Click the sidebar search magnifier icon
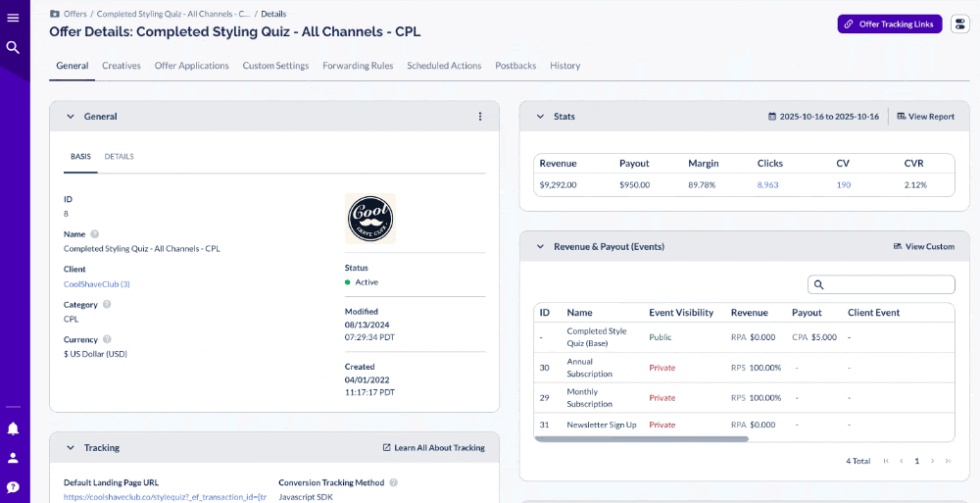Viewport: 980px width, 503px height. [x=13, y=47]
